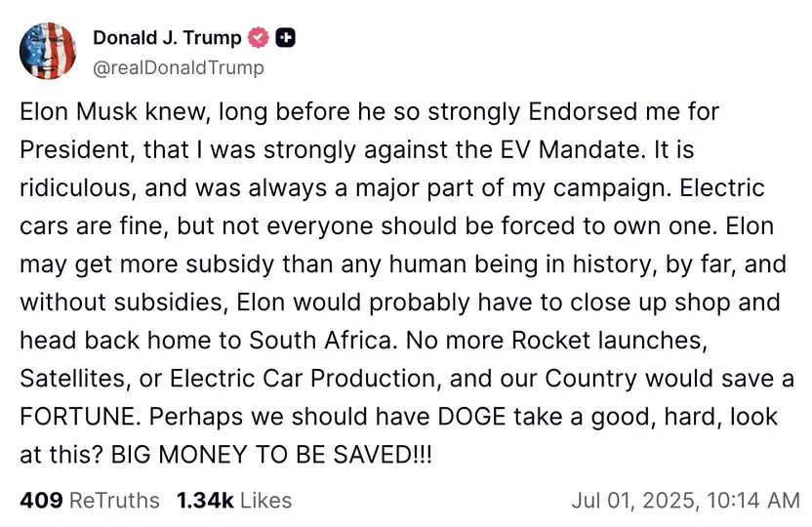This screenshot has height=527, width=812.
Task: Open the Jul 01, 2025 timestamp link
Action: [x=685, y=501]
